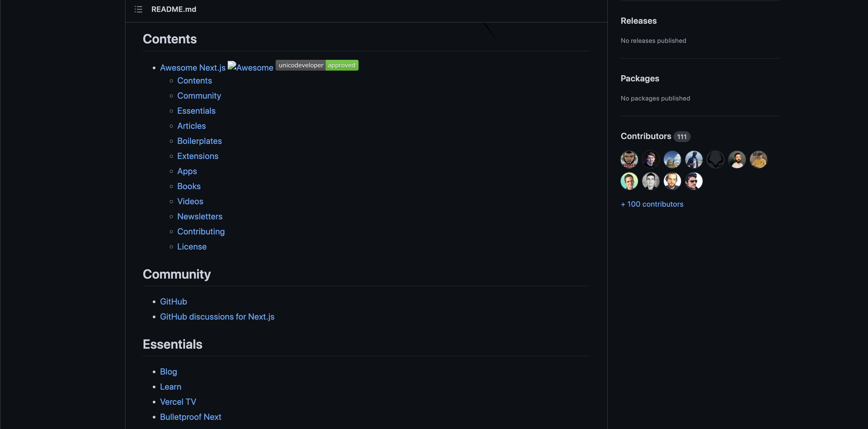
Task: Open the green-background contributor avatar
Action: point(629,181)
